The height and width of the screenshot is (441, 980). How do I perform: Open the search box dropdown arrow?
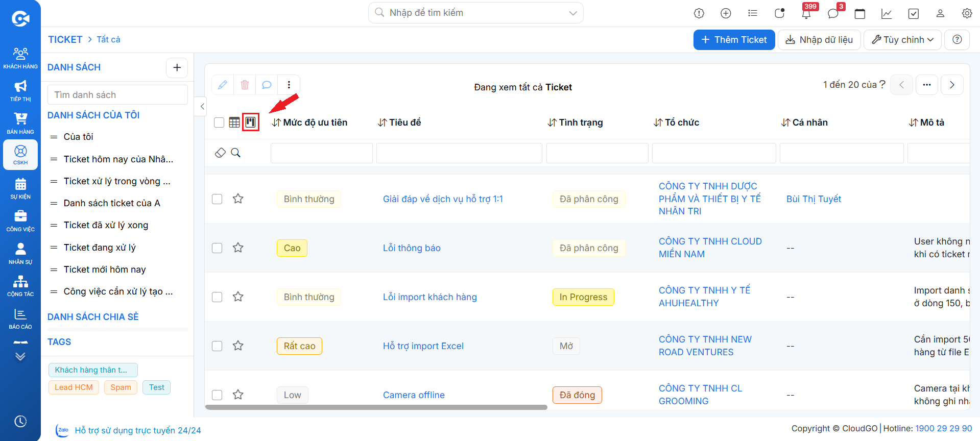(x=573, y=13)
